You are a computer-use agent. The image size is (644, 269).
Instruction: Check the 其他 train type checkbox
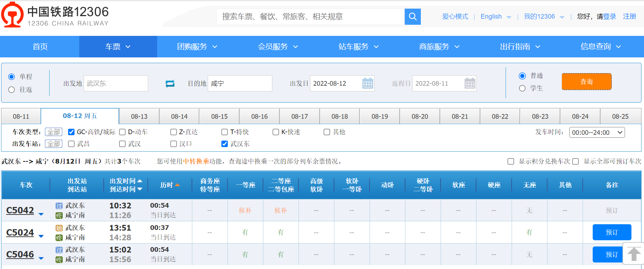pyautogui.click(x=327, y=132)
